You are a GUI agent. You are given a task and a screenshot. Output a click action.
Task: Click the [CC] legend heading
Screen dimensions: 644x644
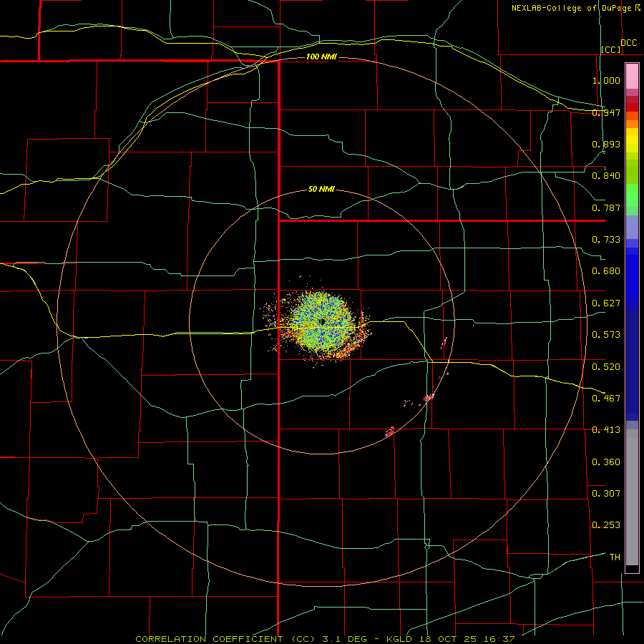pyautogui.click(x=611, y=49)
